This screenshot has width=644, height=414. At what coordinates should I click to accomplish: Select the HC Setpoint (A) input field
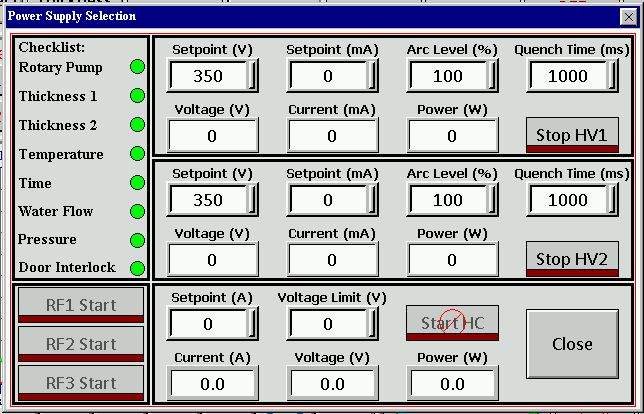coord(212,324)
